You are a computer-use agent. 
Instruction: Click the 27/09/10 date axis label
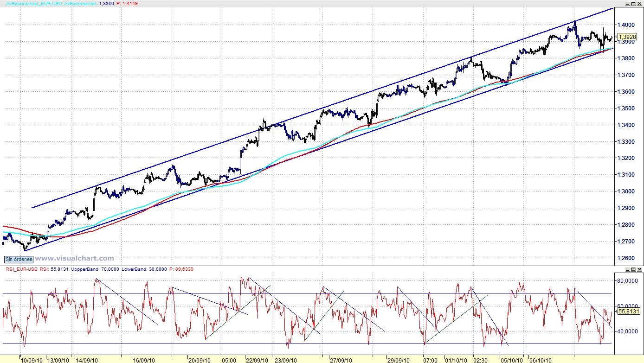tap(341, 360)
